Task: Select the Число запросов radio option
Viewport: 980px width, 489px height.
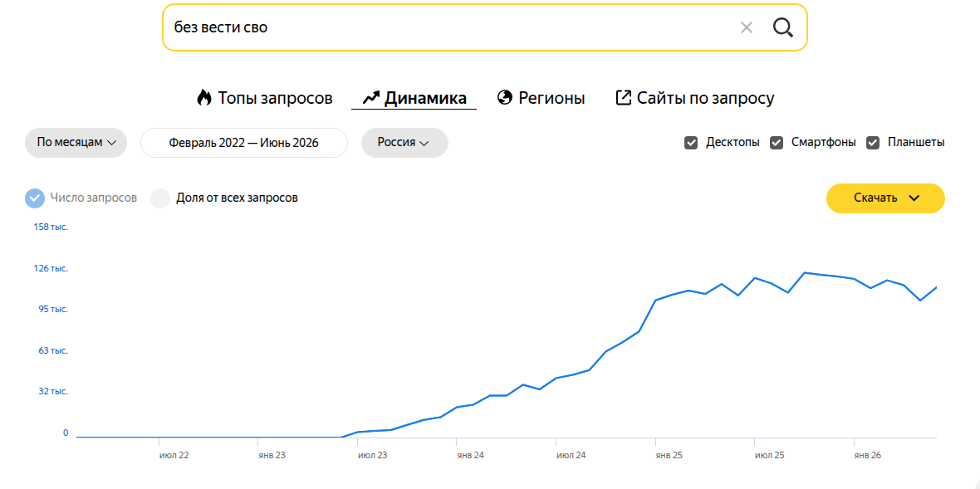Action: click(x=35, y=198)
